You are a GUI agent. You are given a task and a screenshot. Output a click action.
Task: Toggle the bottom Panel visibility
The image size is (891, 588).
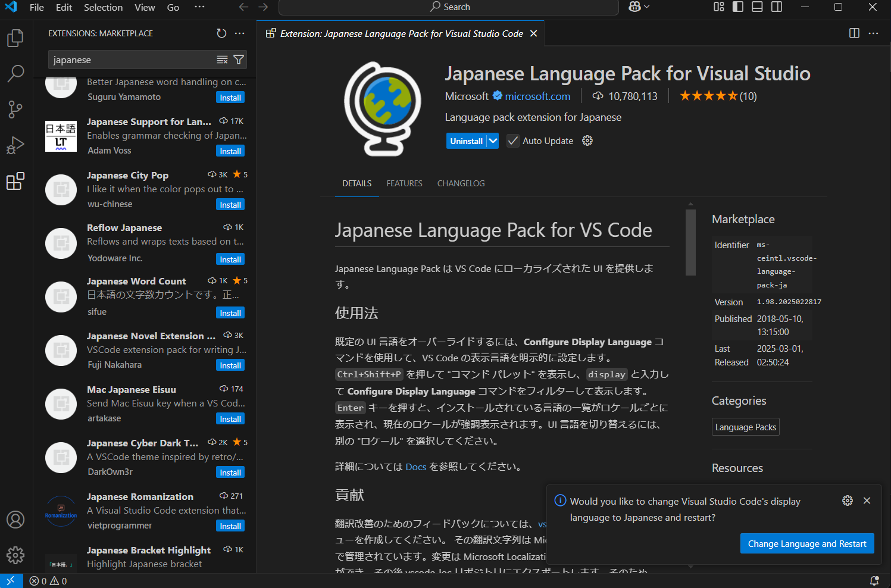pos(757,7)
